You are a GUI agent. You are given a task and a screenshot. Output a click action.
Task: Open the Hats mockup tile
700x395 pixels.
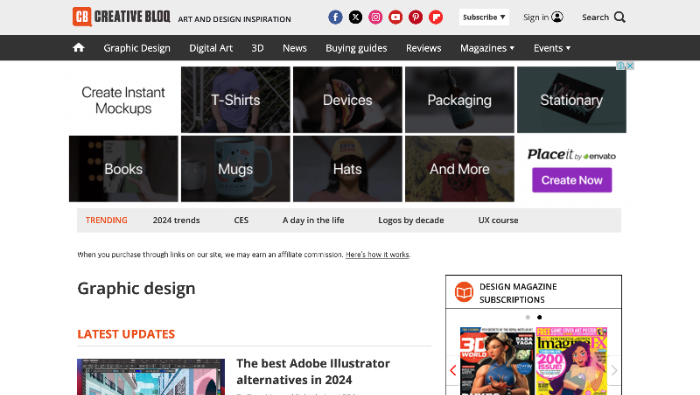point(347,169)
